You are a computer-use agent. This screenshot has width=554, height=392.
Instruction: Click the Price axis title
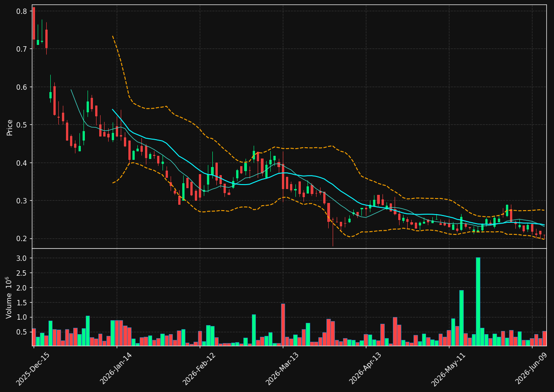pyautogui.click(x=10, y=128)
